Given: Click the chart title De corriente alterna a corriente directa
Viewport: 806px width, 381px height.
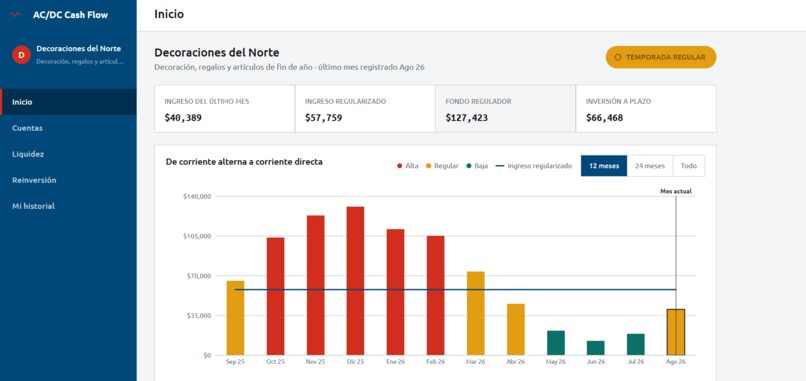Looking at the screenshot, I should [x=244, y=162].
